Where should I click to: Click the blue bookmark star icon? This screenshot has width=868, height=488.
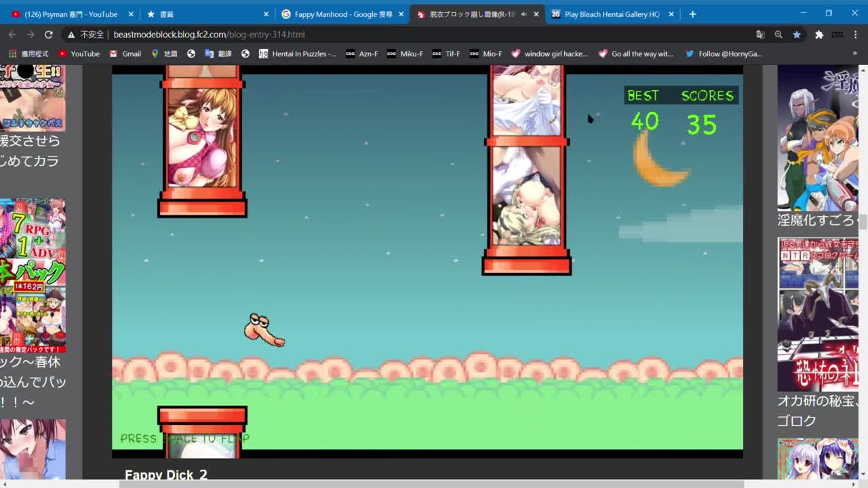(x=797, y=35)
